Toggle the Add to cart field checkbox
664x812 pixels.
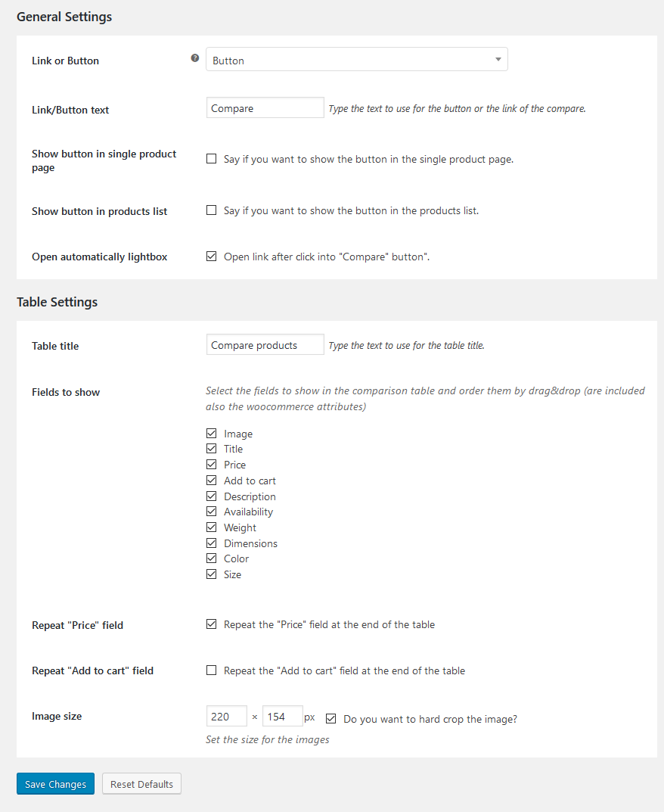(x=212, y=481)
